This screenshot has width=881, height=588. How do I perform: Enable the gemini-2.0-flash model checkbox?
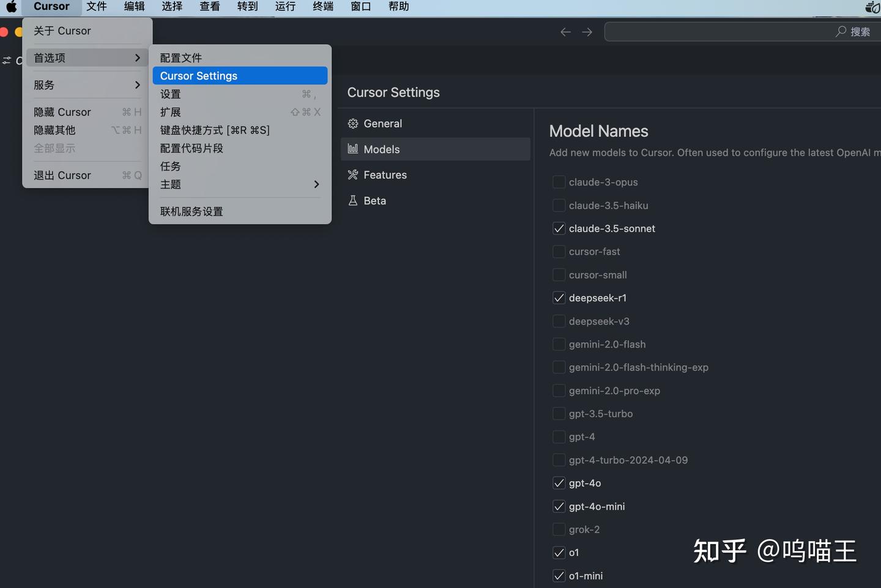click(x=559, y=344)
